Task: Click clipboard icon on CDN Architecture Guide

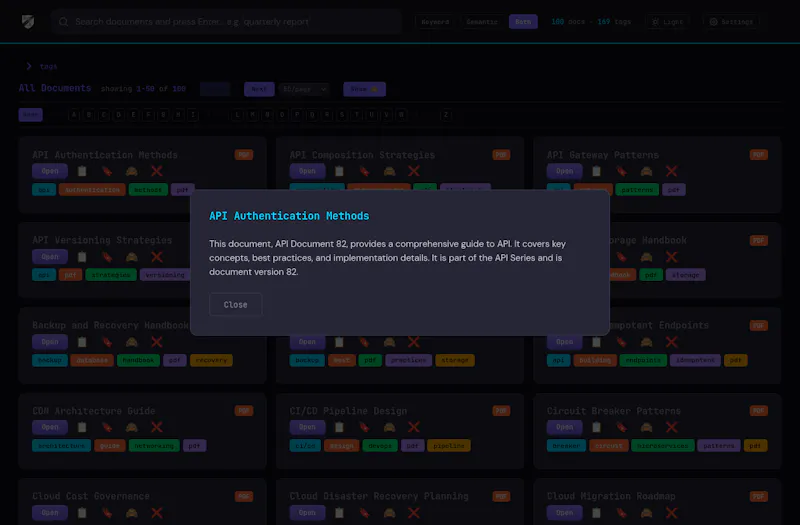Action: coord(82,427)
